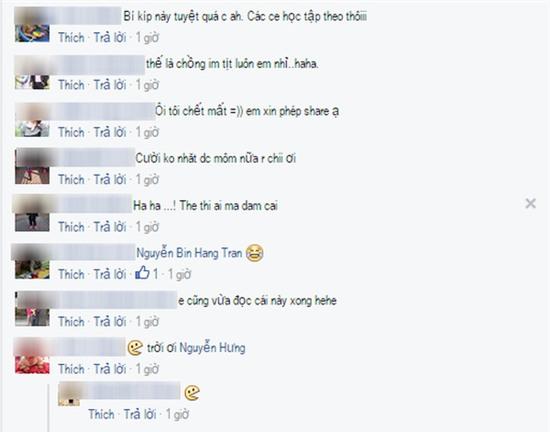Image resolution: width=550 pixels, height=432 pixels.
Task: Click Trả lời under the nested emoji reply
Action: (x=140, y=414)
